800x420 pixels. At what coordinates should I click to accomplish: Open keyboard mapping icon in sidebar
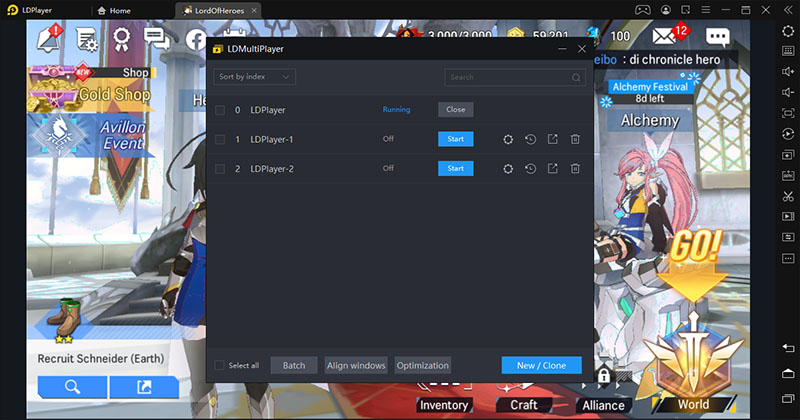click(x=788, y=51)
